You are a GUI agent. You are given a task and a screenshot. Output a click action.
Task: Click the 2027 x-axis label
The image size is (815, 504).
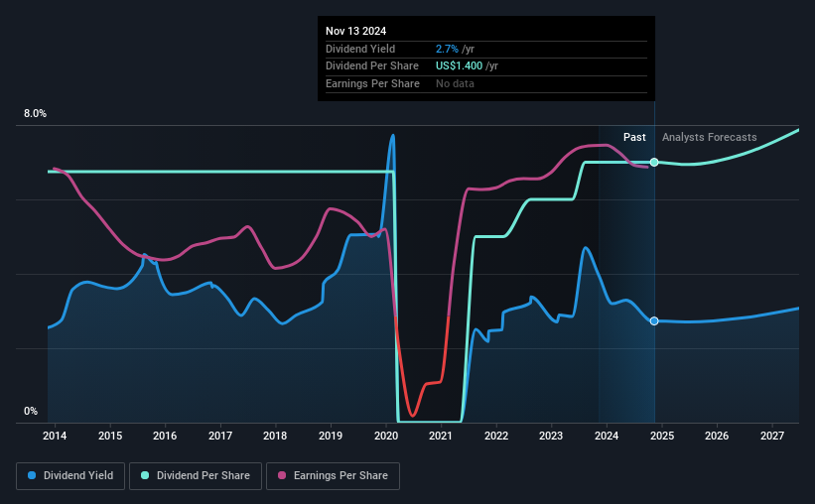pos(772,436)
